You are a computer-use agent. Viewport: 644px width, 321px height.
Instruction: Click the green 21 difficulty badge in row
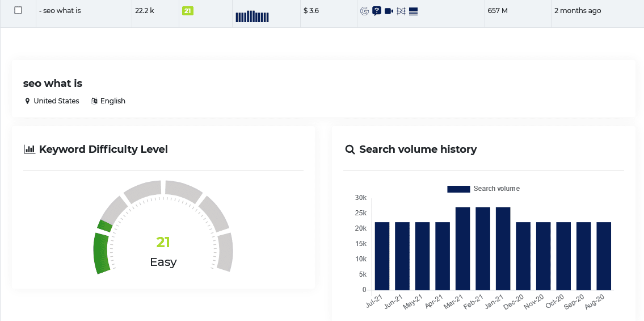coord(188,11)
